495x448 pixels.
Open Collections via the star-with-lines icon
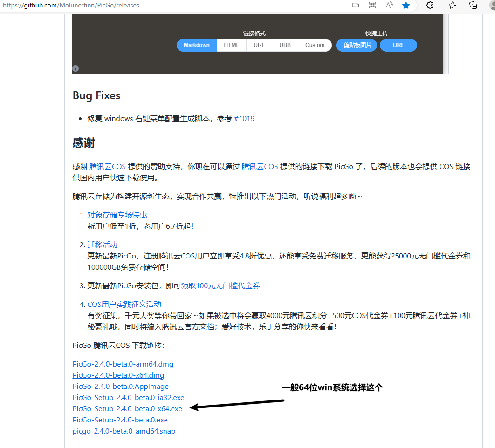(453, 5)
